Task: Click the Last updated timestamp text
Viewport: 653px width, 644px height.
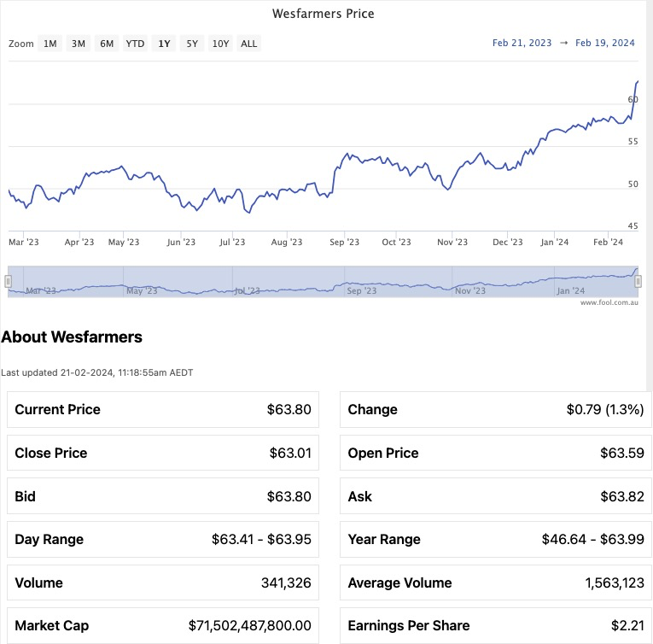Action: coord(97,372)
